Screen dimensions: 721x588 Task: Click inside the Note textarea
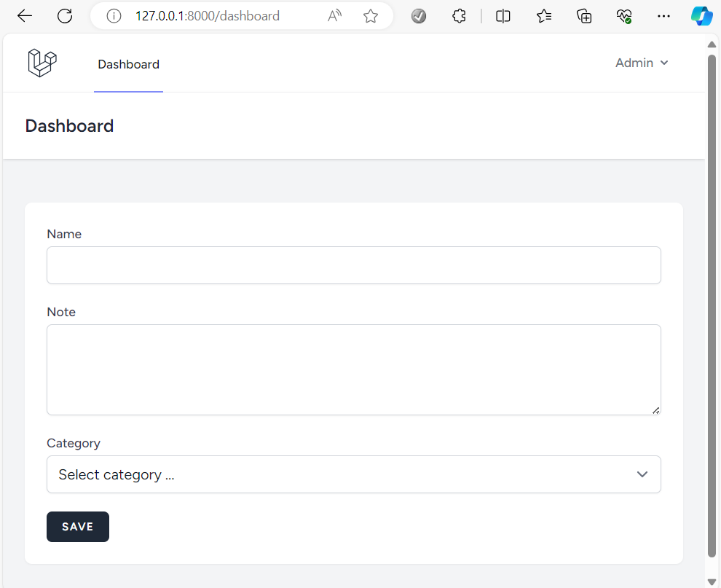[354, 369]
